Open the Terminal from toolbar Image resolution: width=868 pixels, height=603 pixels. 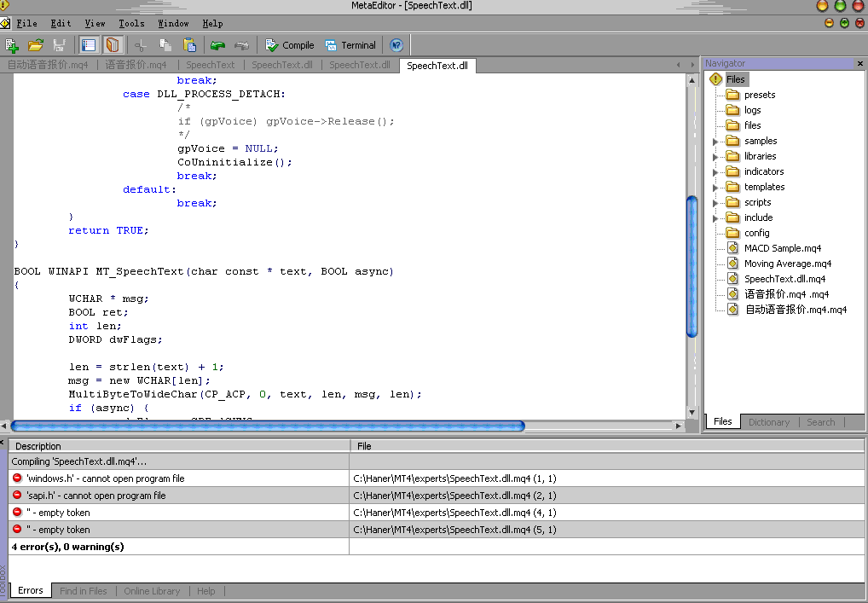350,45
